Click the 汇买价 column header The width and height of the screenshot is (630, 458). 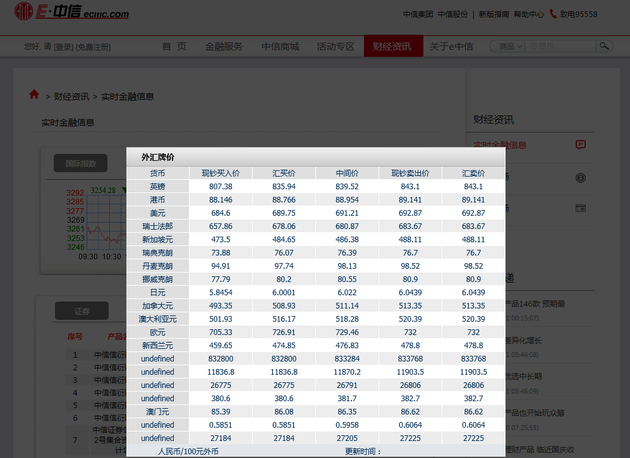point(284,173)
